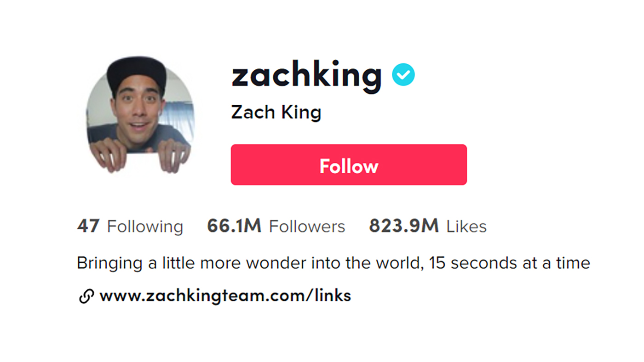Follow Zach King with the red button

point(349,165)
